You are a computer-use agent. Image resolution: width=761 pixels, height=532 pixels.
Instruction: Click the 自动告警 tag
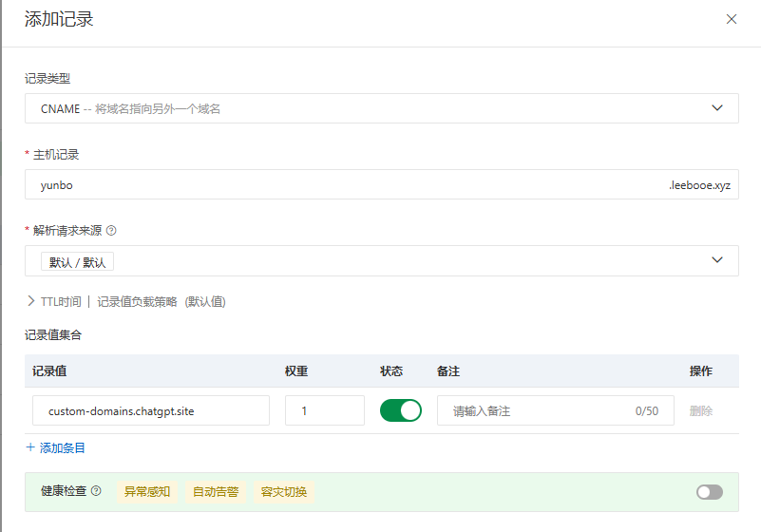[x=216, y=492]
